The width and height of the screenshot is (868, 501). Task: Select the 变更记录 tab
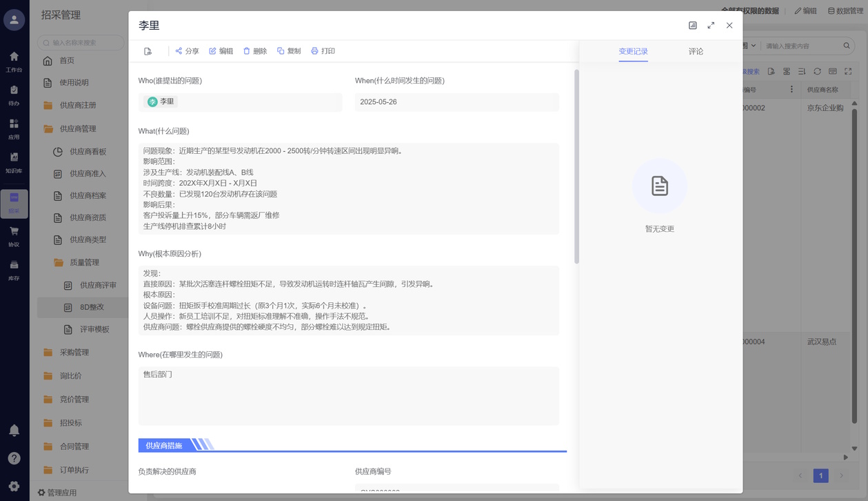click(633, 52)
